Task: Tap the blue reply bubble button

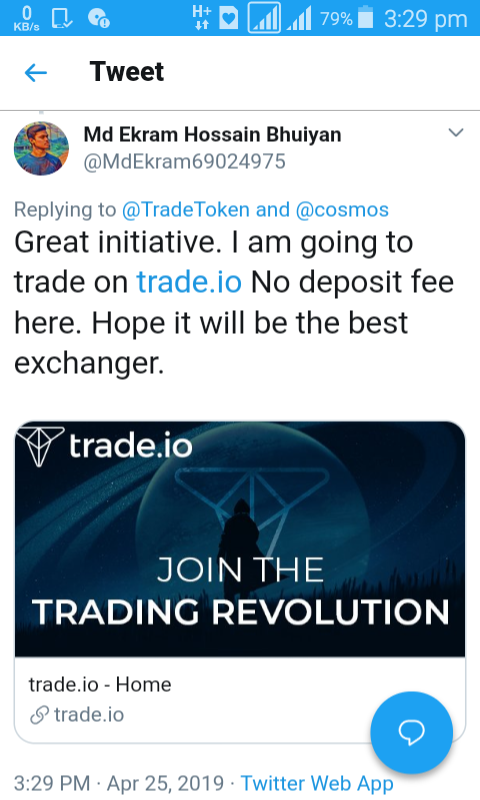Action: 412,732
